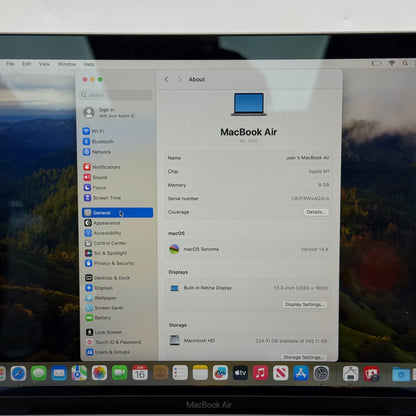Click the name value user's MacBook Air
Image resolution: width=416 pixels, height=416 pixels.
pos(307,158)
